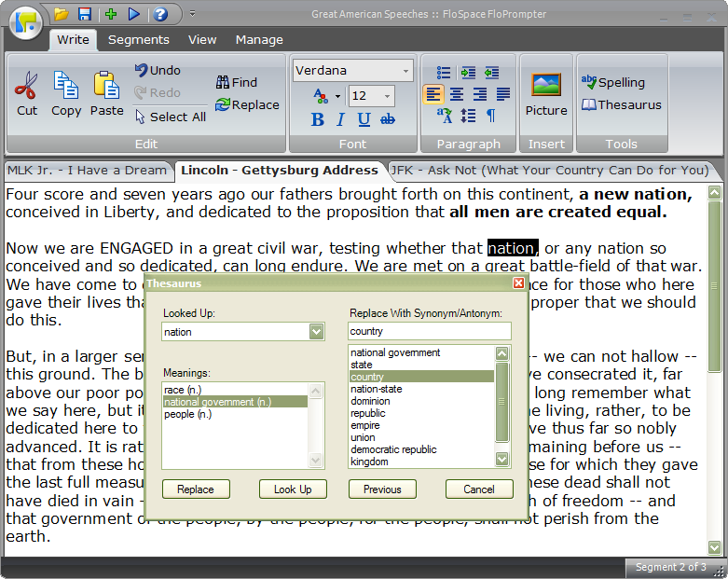
Task: Open the View ribbon tab
Action: pos(202,40)
